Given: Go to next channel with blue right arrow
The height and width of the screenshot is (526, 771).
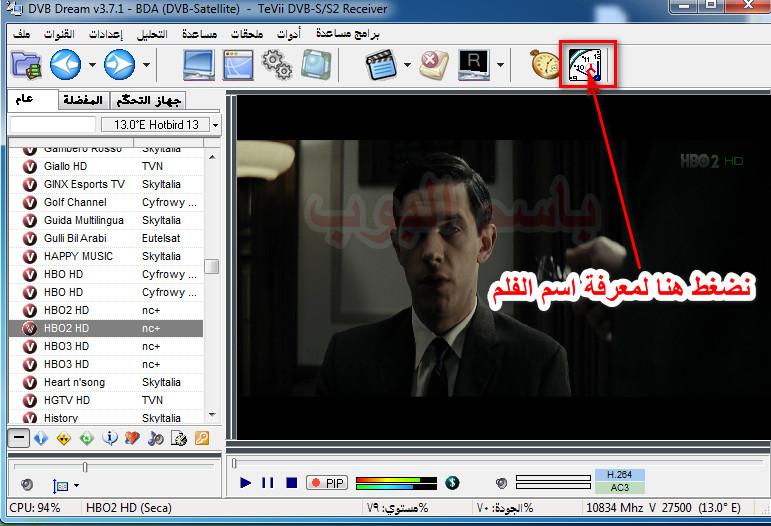Looking at the screenshot, I should coord(119,64).
